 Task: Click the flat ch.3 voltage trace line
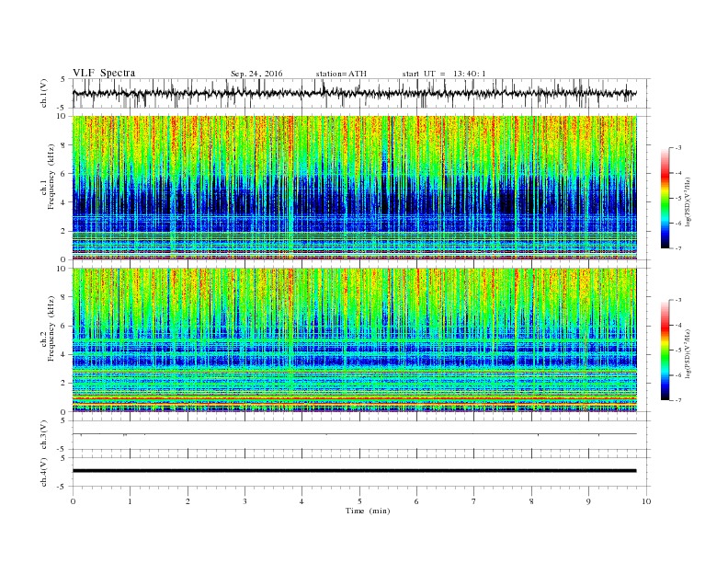coord(354,434)
